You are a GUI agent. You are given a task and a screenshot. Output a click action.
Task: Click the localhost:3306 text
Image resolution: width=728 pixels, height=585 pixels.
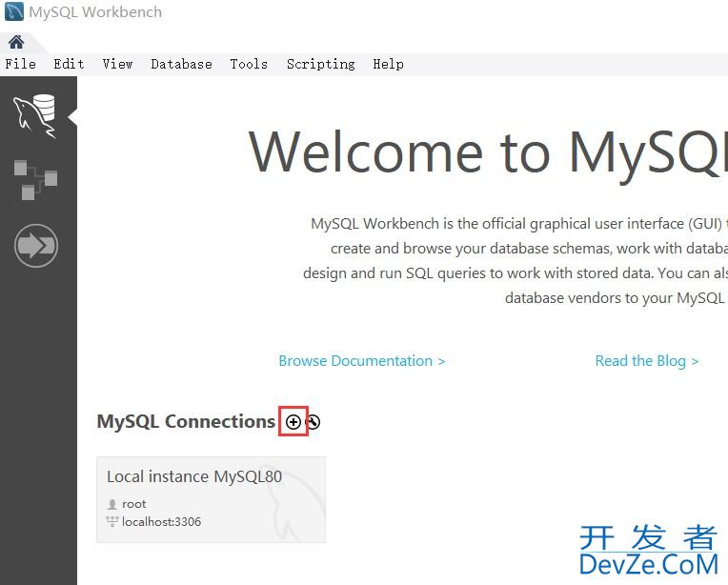[x=161, y=522]
